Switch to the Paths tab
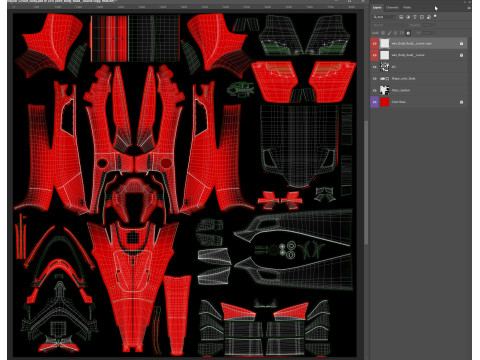The height and width of the screenshot is (360, 480). pyautogui.click(x=407, y=7)
